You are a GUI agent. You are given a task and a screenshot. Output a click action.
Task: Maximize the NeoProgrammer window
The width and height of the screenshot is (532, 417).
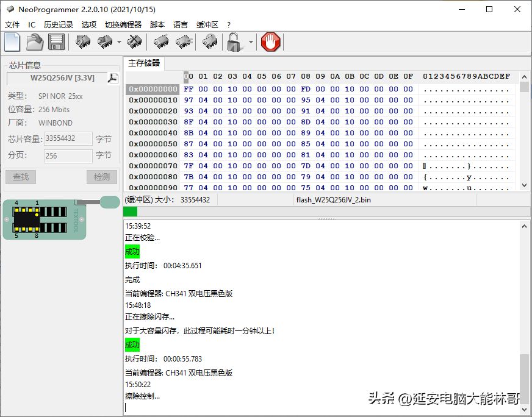pyautogui.click(x=489, y=9)
